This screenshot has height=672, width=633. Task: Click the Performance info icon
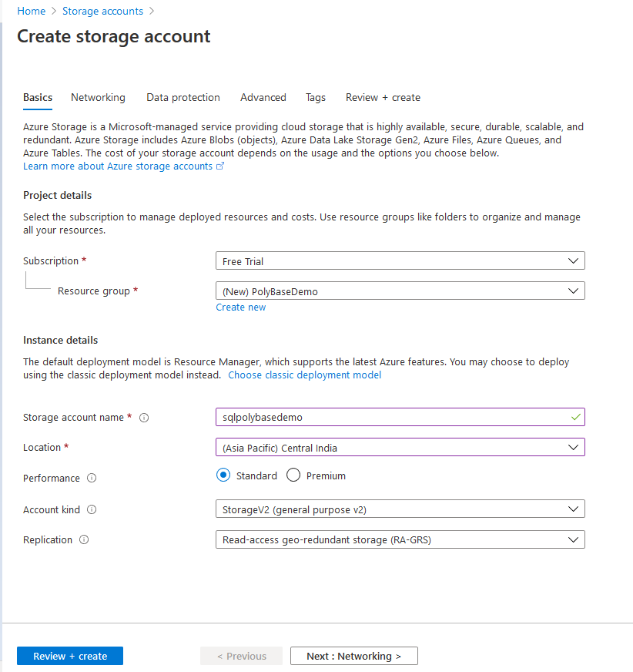point(92,479)
